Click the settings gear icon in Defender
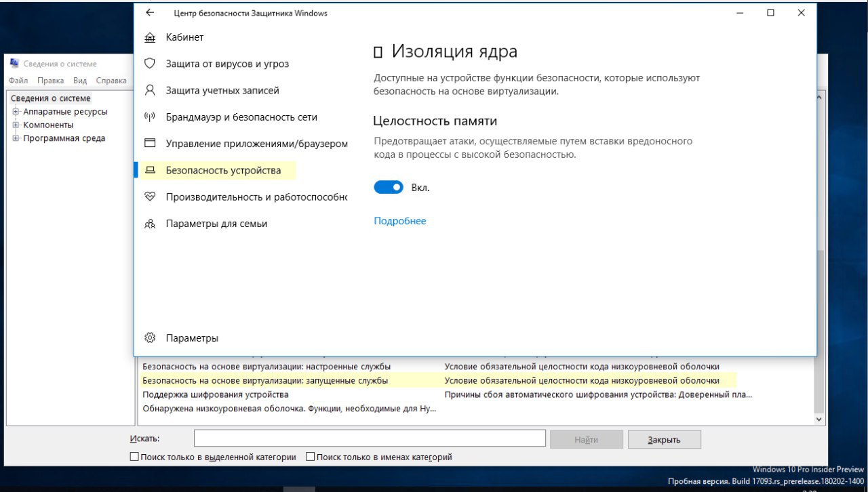868x492 pixels. 151,337
